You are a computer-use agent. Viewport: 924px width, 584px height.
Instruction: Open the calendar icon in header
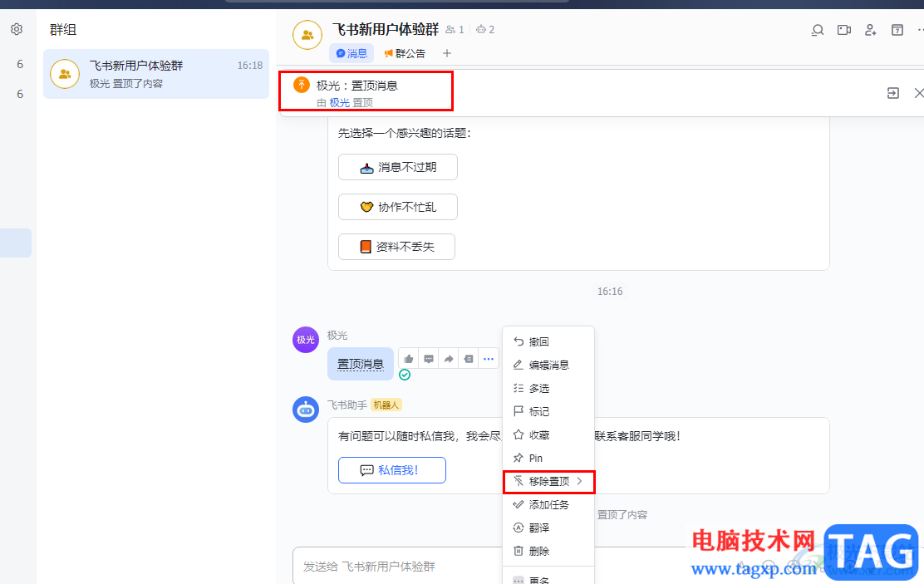coord(897,30)
